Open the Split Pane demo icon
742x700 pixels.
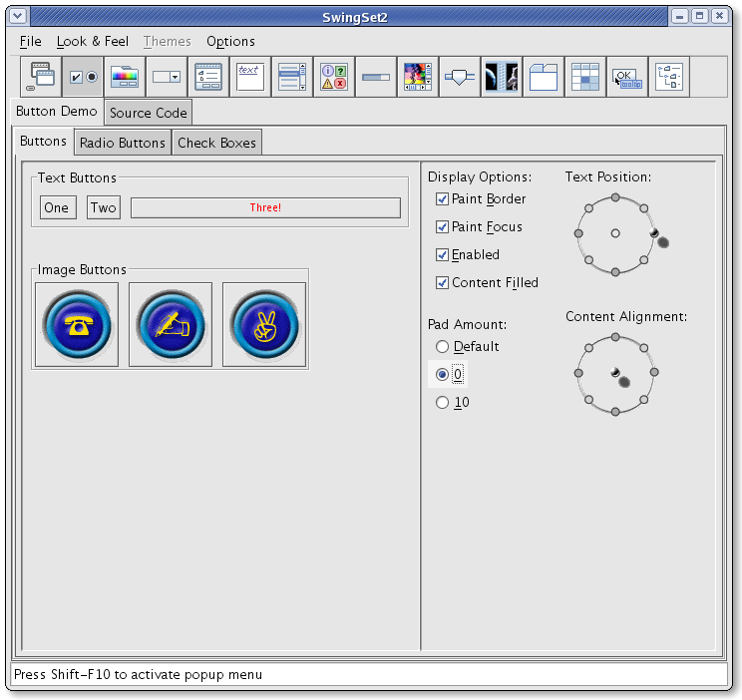pyautogui.click(x=502, y=77)
